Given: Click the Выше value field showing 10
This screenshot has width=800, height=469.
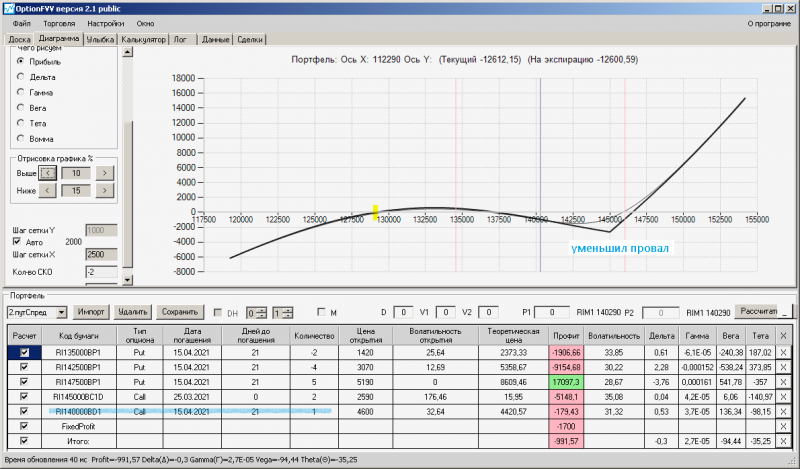Looking at the screenshot, I should (76, 173).
